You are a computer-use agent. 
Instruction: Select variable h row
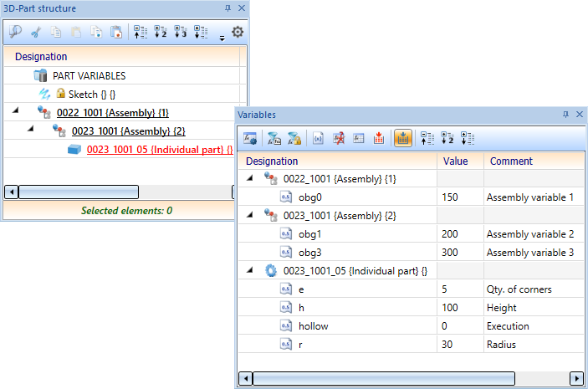point(411,308)
